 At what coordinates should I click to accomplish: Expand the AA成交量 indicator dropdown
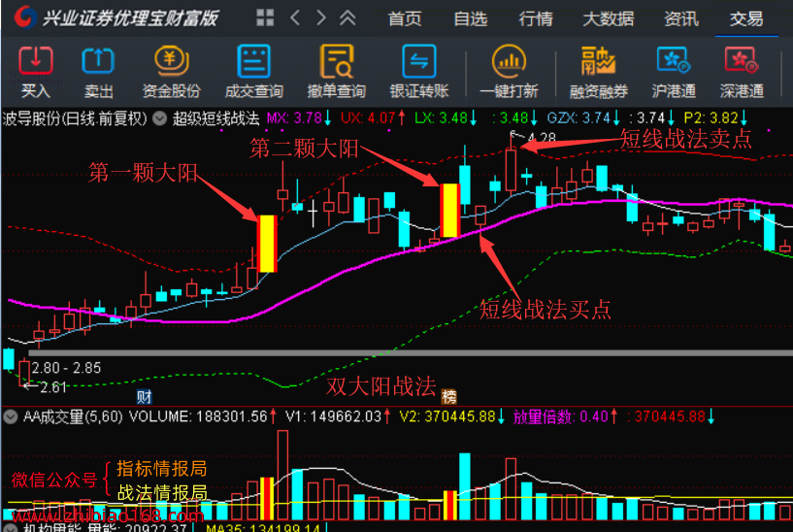pyautogui.click(x=10, y=416)
